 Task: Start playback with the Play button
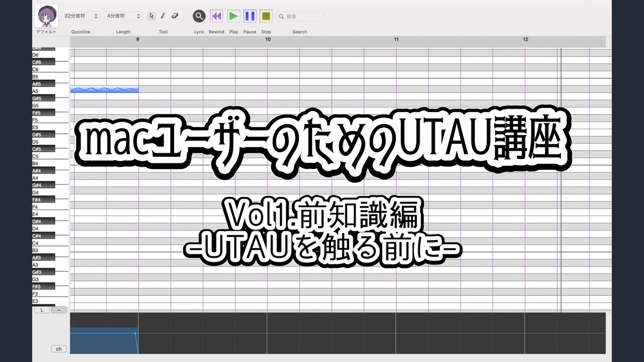233,16
